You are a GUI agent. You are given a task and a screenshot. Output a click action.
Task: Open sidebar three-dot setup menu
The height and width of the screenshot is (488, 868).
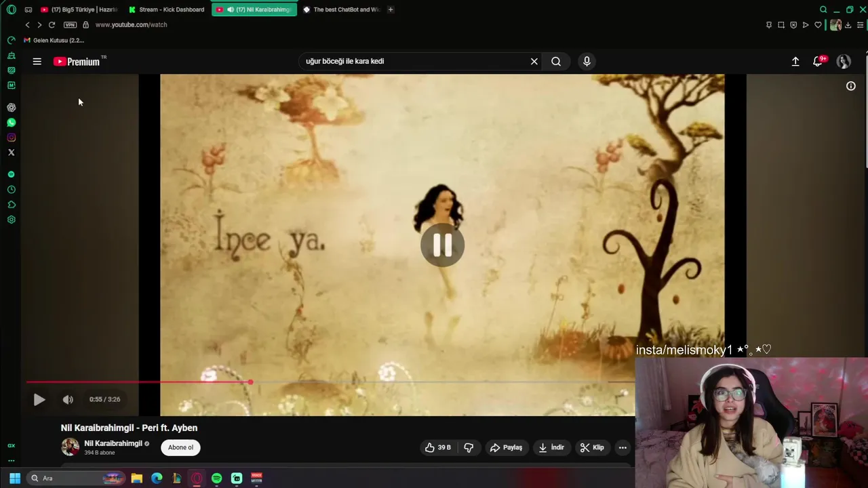point(11,461)
